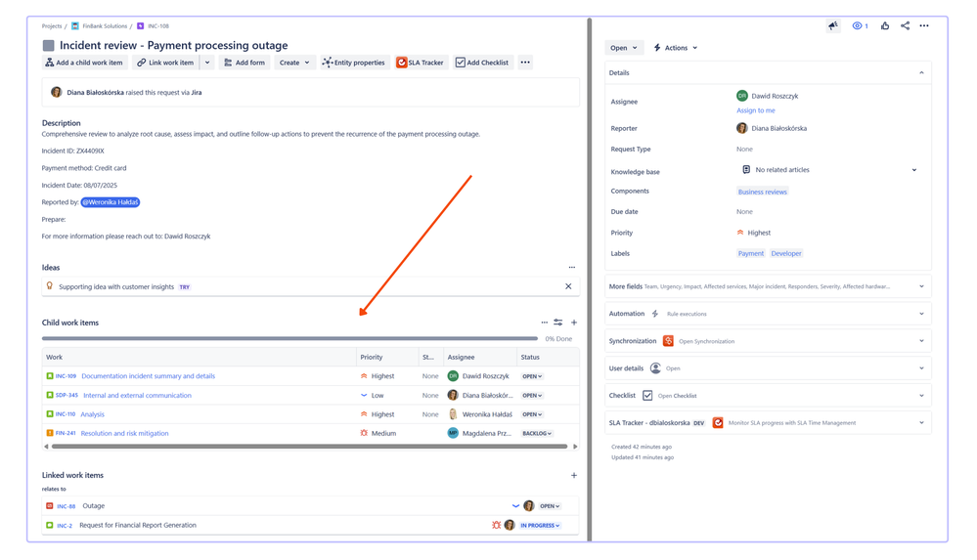Viewport: 977px width, 560px height.
Task: Click Add a child work item
Action: point(84,63)
